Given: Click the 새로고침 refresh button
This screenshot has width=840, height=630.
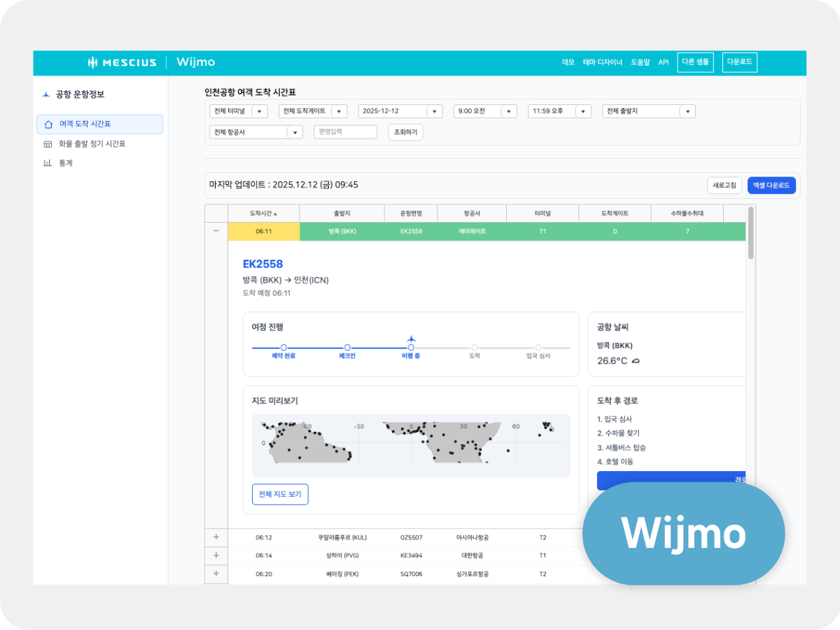Looking at the screenshot, I should tap(724, 185).
